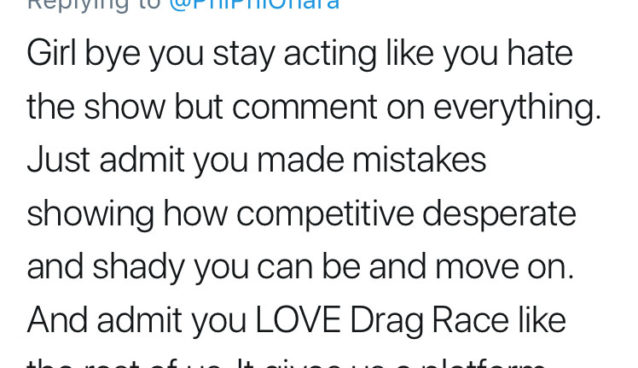
Task: Click the 'Replying to' label
Action: tap(94, 4)
